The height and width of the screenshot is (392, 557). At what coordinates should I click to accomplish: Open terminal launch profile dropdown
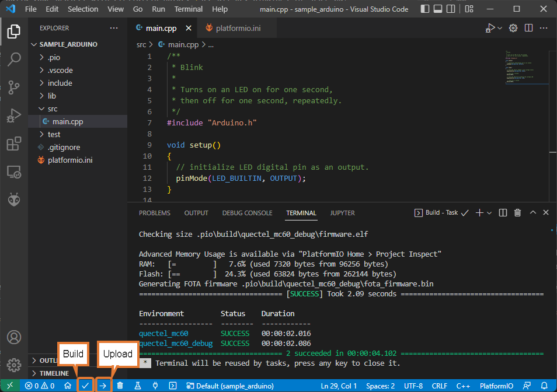click(489, 212)
